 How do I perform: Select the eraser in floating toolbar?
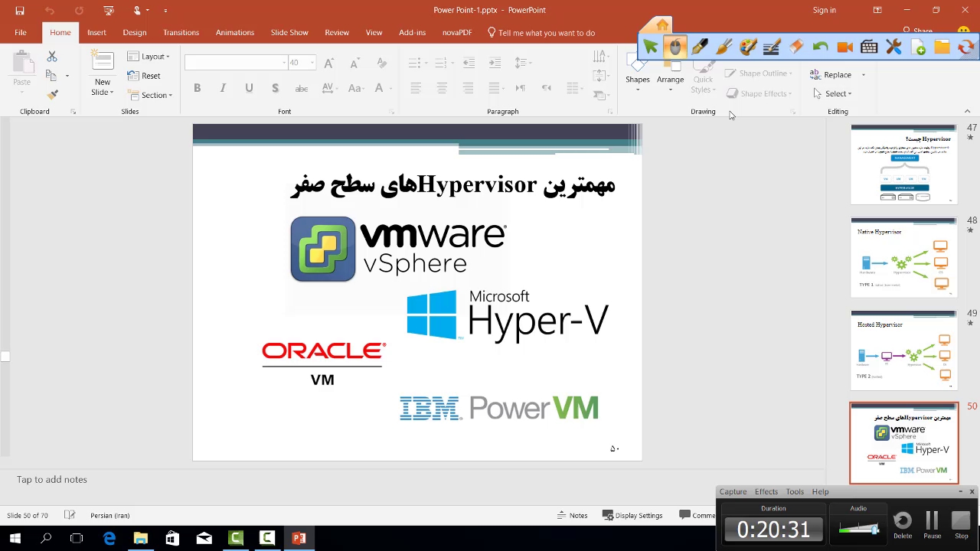coord(796,47)
